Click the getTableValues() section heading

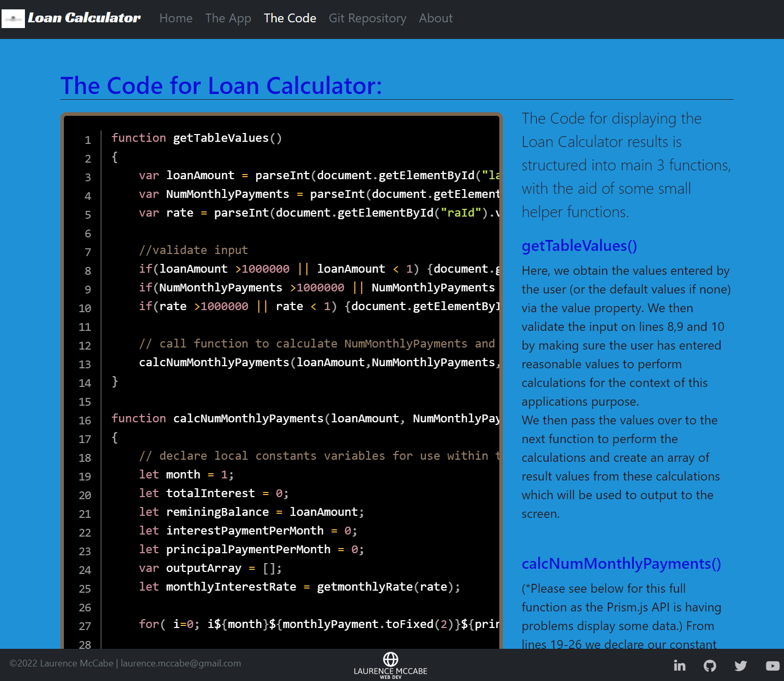(x=579, y=246)
